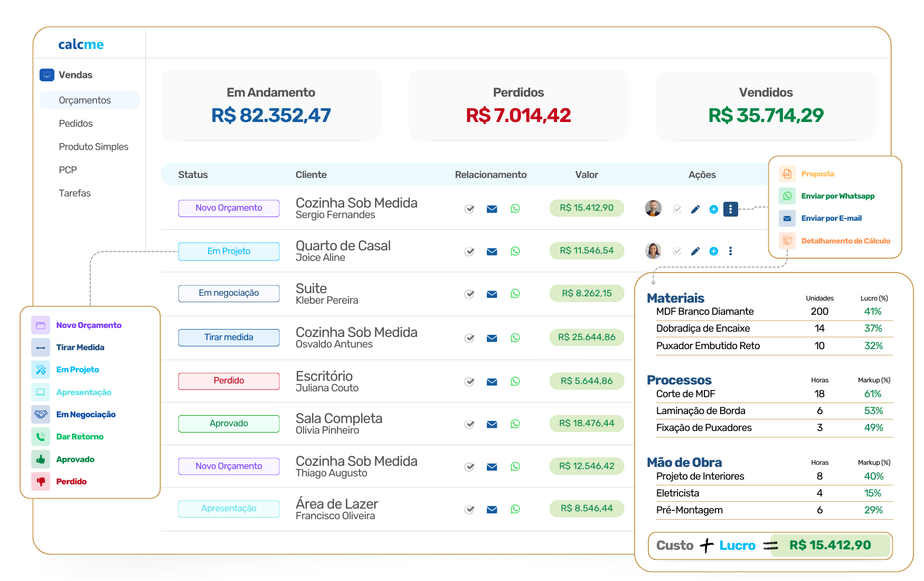The image size is (924, 581).
Task: Click the Proposta PDF icon
Action: click(787, 174)
